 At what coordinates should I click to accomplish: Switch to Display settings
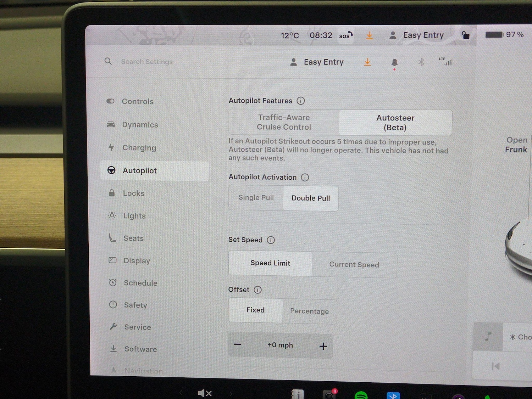click(x=137, y=260)
